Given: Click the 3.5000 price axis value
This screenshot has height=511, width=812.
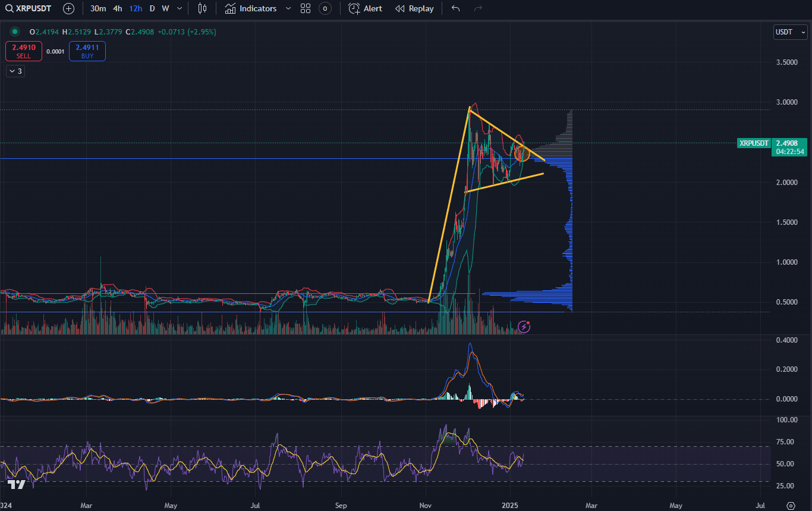Looking at the screenshot, I should (x=787, y=62).
